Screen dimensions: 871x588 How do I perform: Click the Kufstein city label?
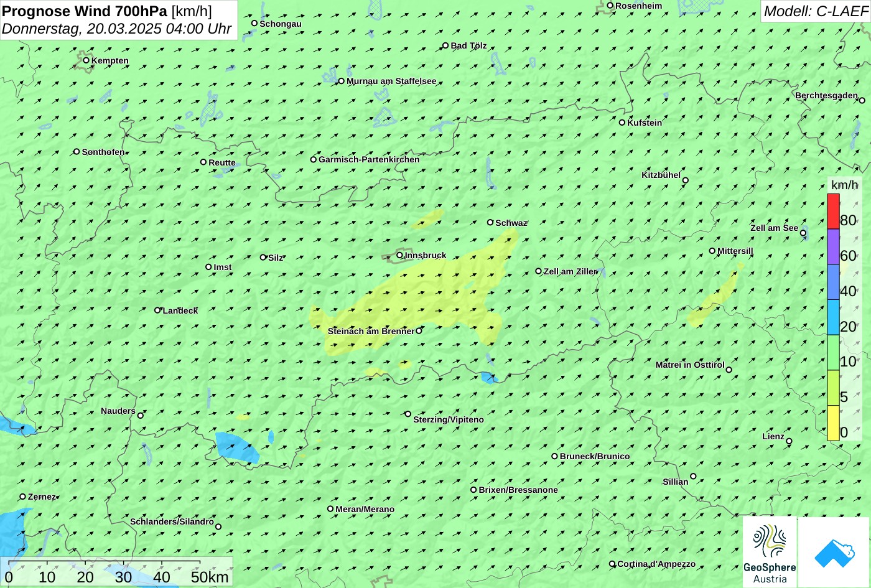click(x=645, y=123)
